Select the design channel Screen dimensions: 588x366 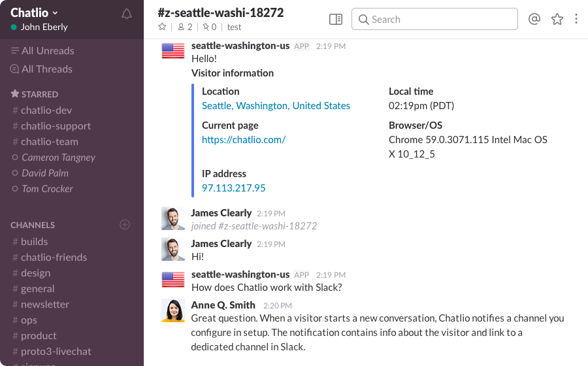pyautogui.click(x=31, y=273)
